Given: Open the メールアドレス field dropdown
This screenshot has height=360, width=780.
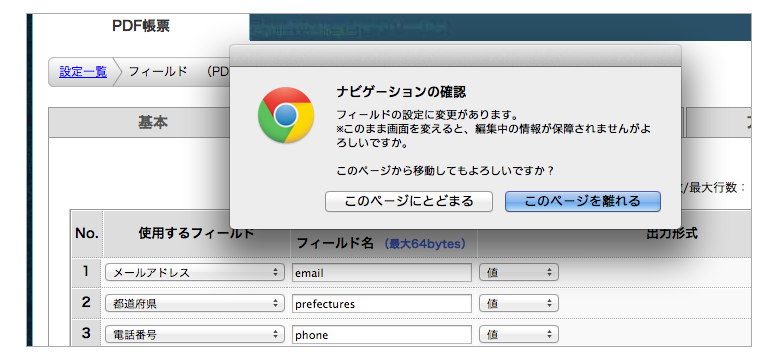Looking at the screenshot, I should (x=195, y=272).
